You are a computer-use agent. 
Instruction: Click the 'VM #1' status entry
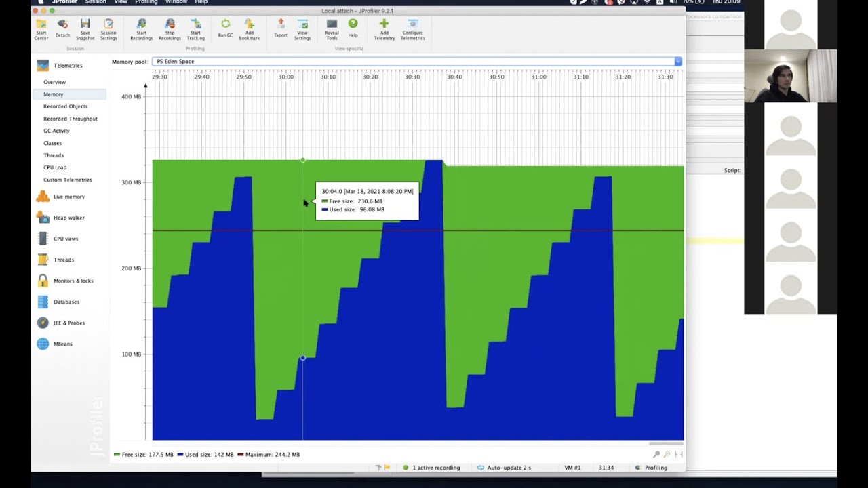(573, 468)
